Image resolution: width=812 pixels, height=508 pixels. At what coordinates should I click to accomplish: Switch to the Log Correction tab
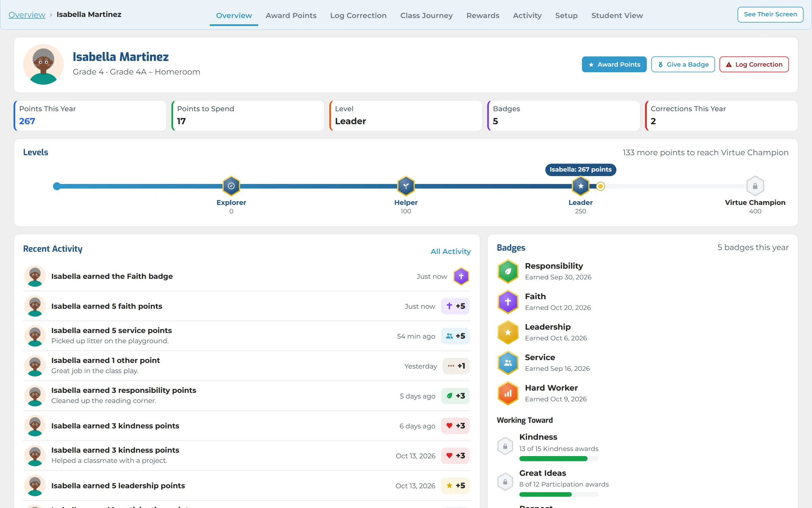(x=358, y=16)
